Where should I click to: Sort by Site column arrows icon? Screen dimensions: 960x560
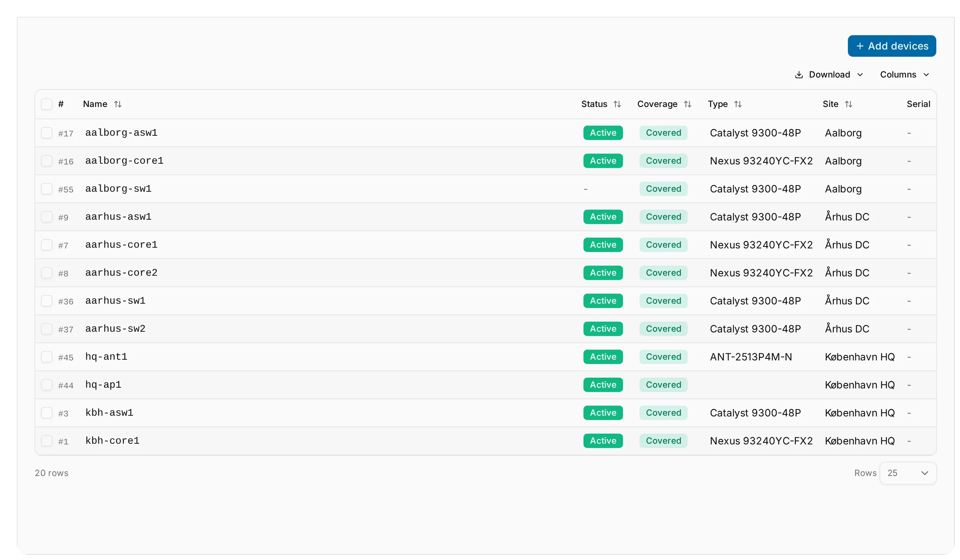click(848, 104)
